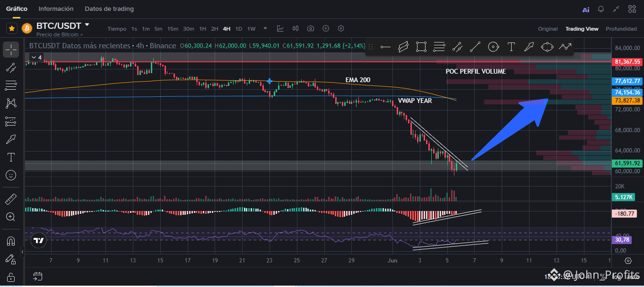The height and width of the screenshot is (287, 644).
Task: Select the parallel channel drawing tool
Action: (403, 47)
